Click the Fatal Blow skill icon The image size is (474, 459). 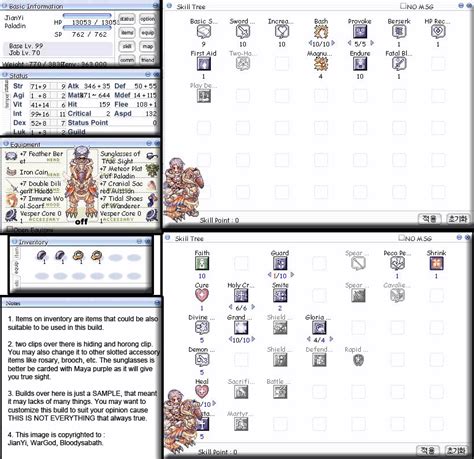(x=399, y=64)
